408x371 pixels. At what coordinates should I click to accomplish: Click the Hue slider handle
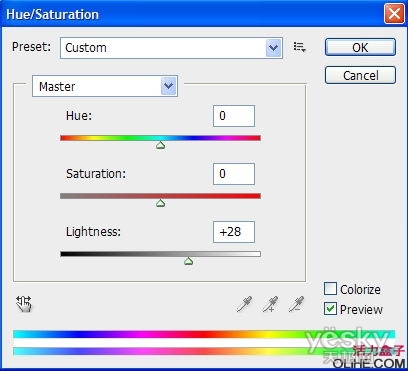coord(161,145)
